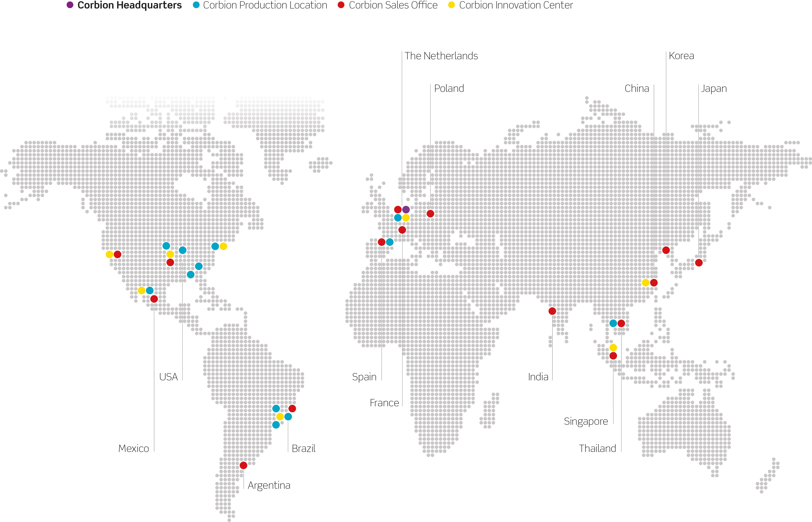Click the yellow innovation center dot in the Netherlands
The image size is (812, 522).
click(x=406, y=218)
